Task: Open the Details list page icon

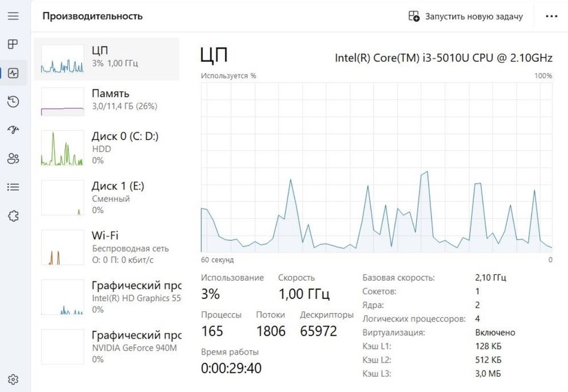Action: coord(13,187)
